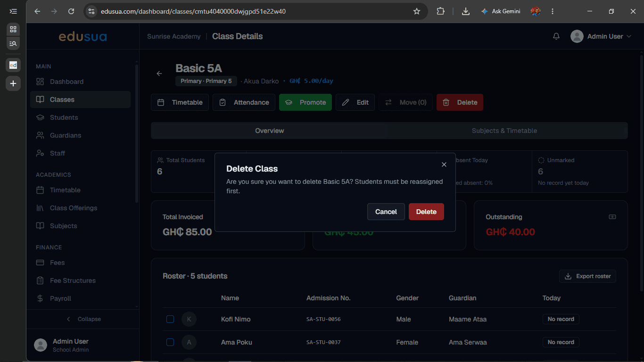Screen dimensions: 644x362
Task: Click the Outstanding card icon
Action: pyautogui.click(x=612, y=217)
